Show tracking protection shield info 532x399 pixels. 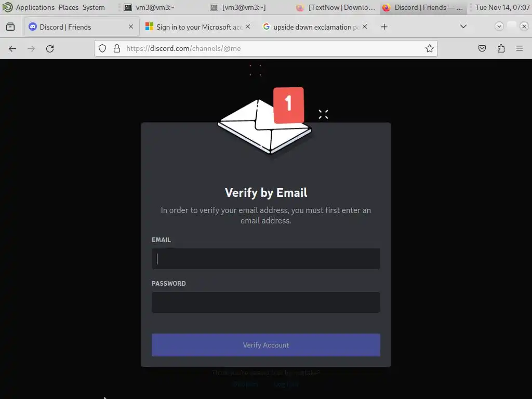[102, 48]
